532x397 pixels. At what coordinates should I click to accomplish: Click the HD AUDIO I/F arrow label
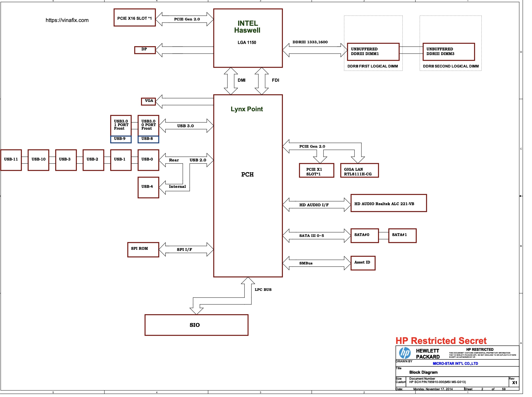(314, 205)
